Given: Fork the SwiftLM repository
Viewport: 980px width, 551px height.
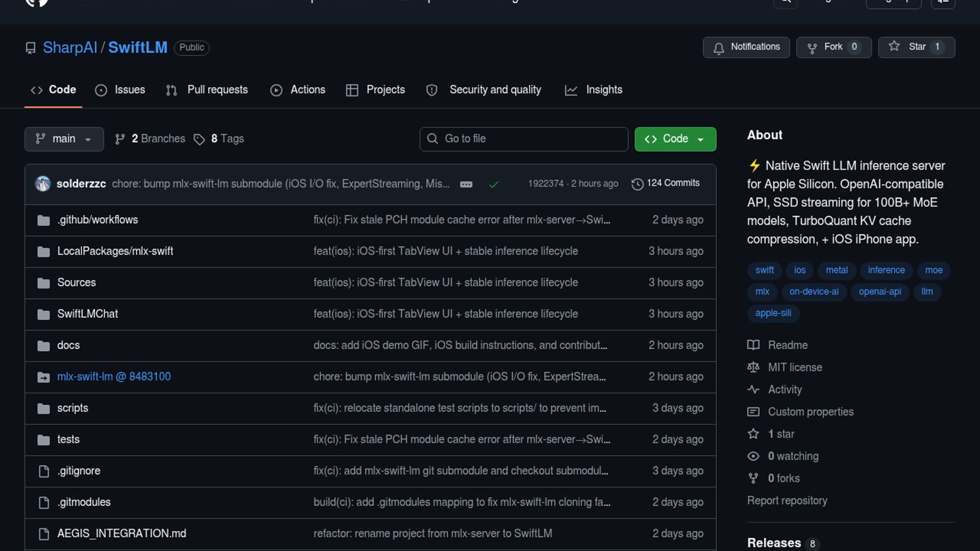Looking at the screenshot, I should coord(833,47).
